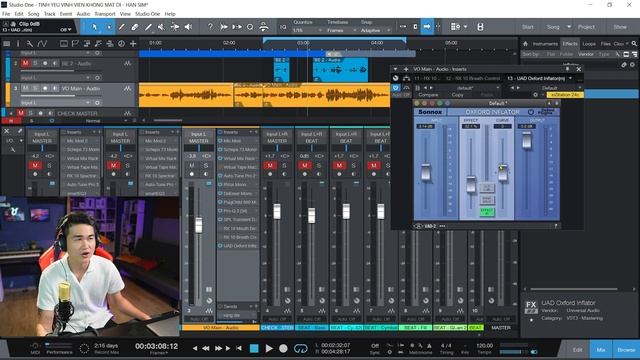Click the wrench icon above track list

point(29,44)
